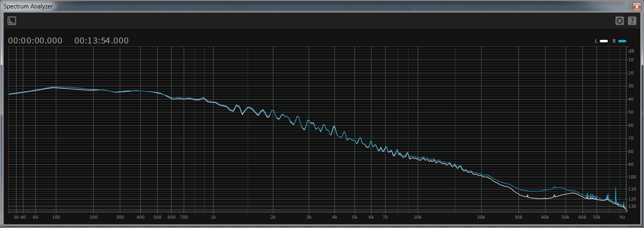Open help with the question mark icon
Screen dimensions: 644x228
point(632,21)
